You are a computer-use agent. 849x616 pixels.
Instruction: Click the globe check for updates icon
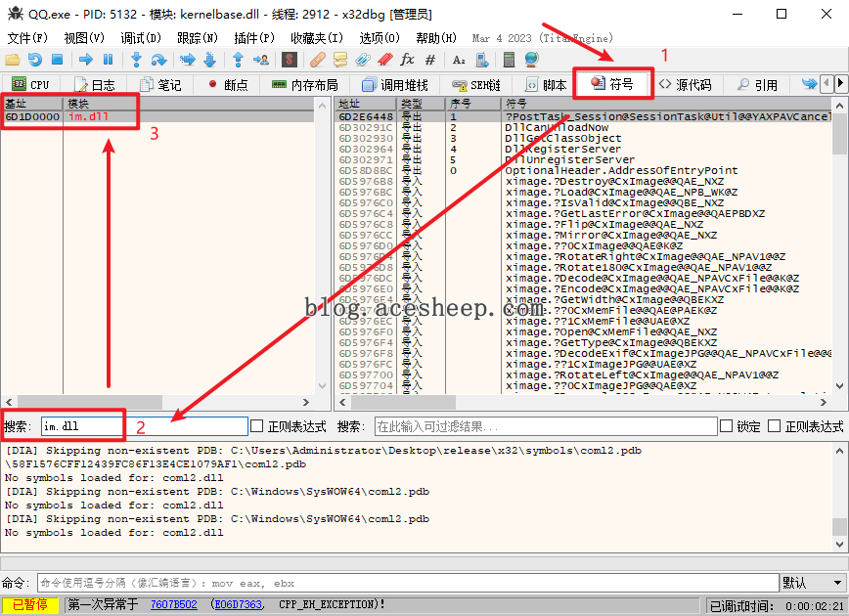(532, 60)
